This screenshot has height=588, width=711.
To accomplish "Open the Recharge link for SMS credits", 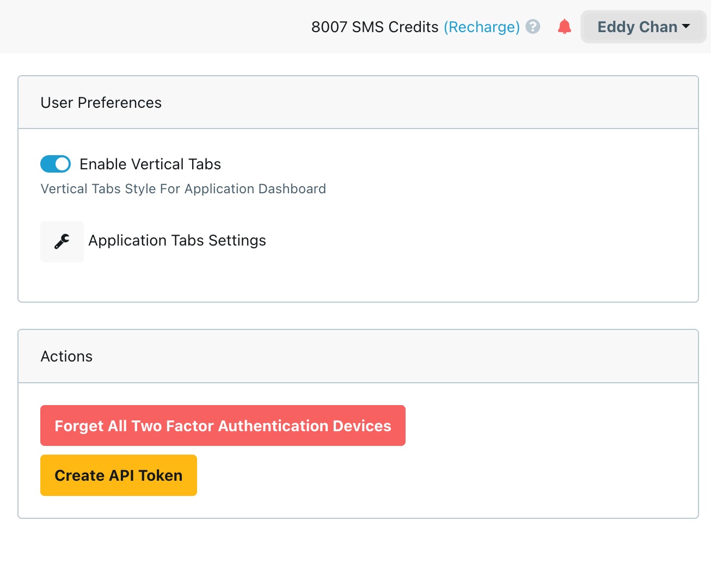I will [482, 26].
